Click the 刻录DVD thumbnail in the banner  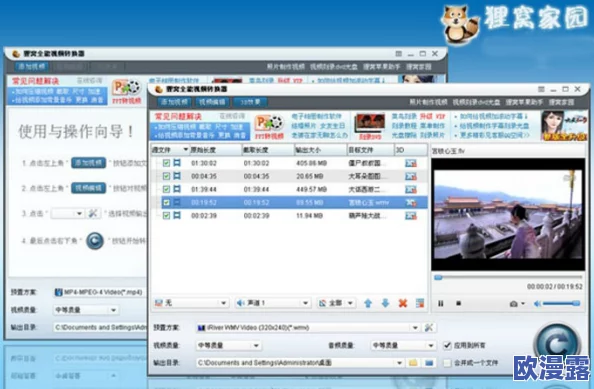369,126
